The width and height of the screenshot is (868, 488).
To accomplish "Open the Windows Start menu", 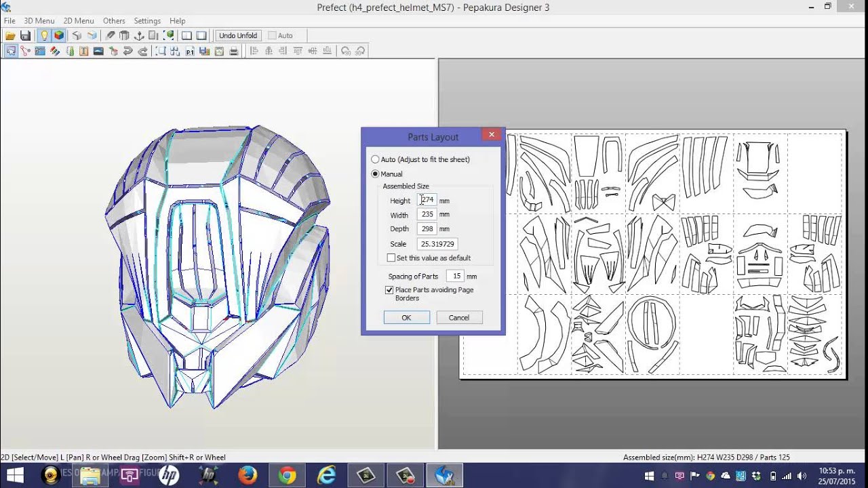I will 15,476.
